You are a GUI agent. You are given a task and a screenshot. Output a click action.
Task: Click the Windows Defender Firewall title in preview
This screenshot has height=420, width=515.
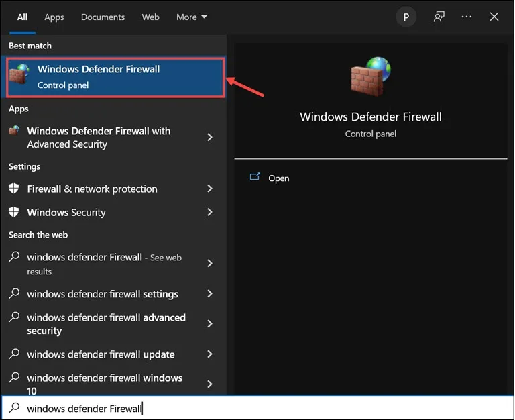pos(370,117)
